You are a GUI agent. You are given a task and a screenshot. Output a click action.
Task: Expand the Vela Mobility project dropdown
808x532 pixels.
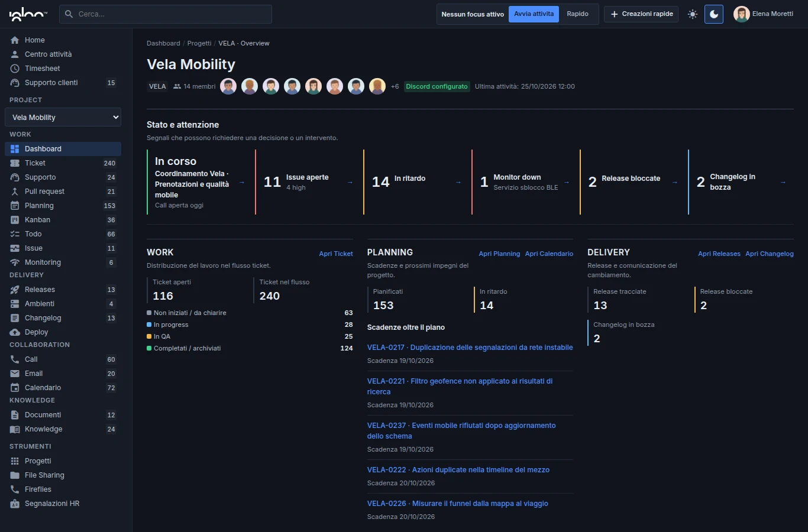point(63,117)
